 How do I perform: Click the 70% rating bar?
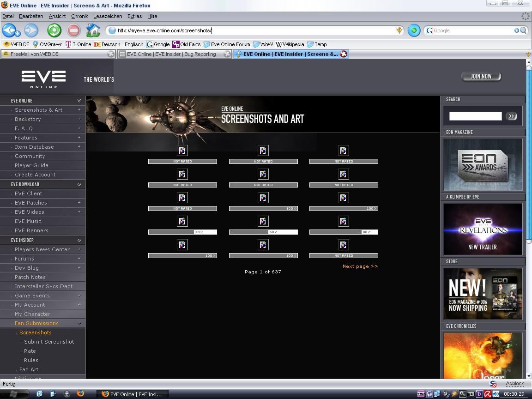point(182,232)
